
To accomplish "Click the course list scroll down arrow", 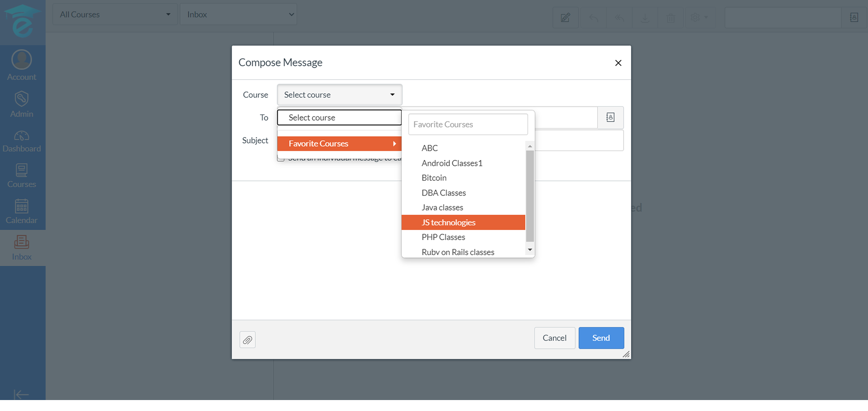I will pyautogui.click(x=530, y=250).
